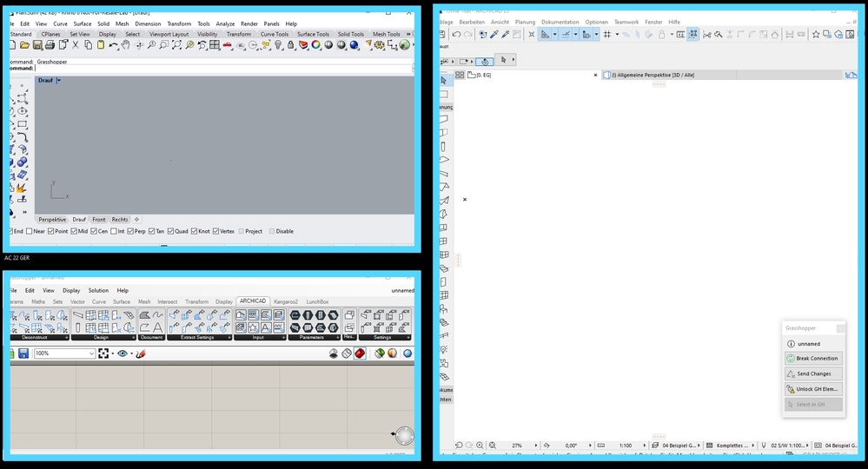This screenshot has height=469, width=868.
Task: Favorites star icon in ARCHICAD toolbar
Action: [x=815, y=34]
